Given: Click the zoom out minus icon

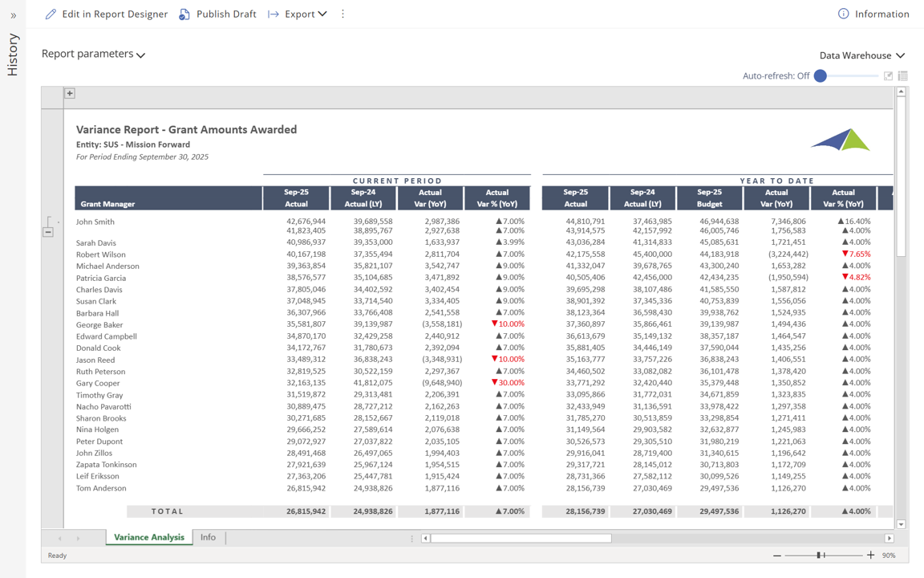Looking at the screenshot, I should pos(777,556).
